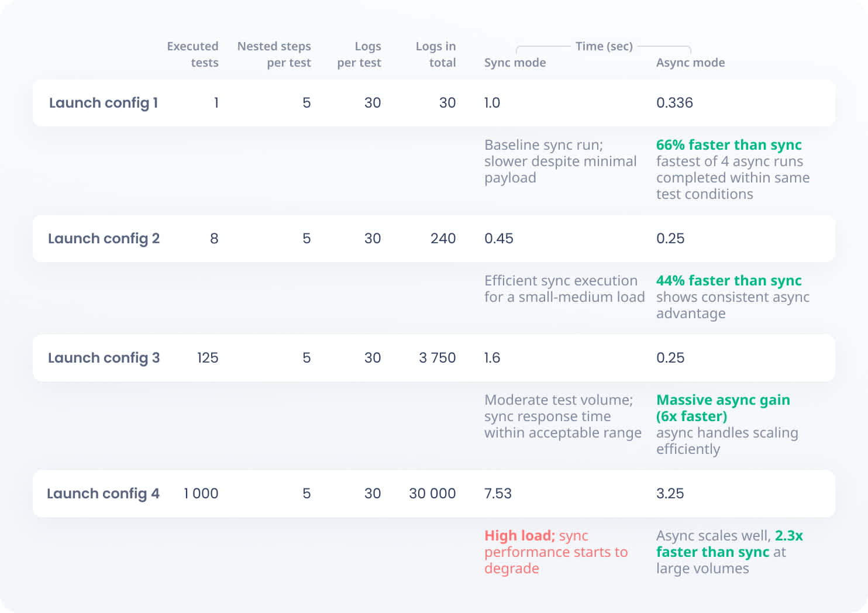Select the 'Launch config 3' row label
Screen dimensions: 868x613
coord(104,358)
